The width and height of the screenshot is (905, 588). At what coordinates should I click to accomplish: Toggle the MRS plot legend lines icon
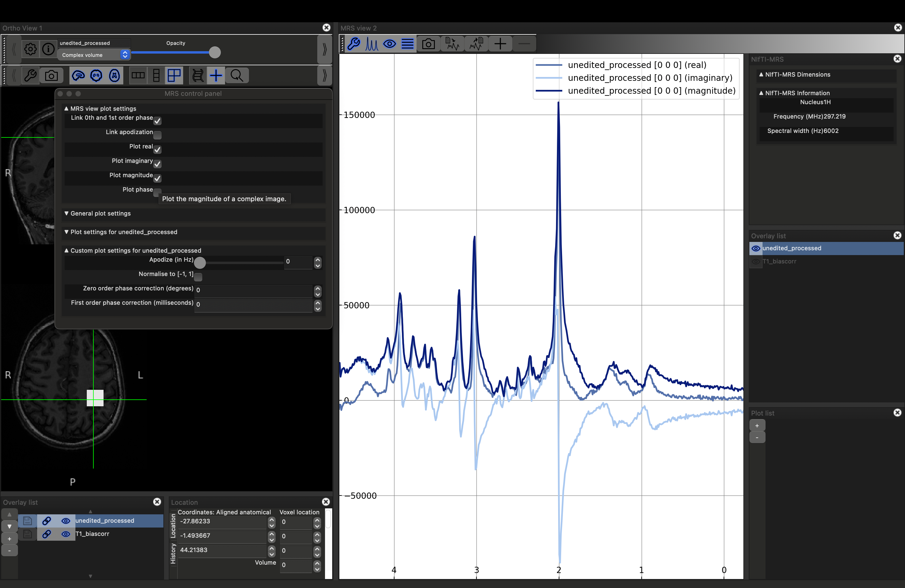[407, 44]
